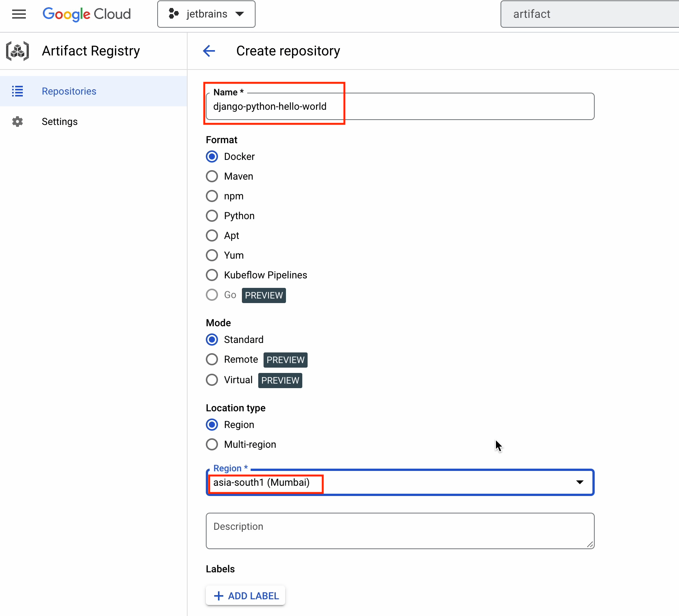The image size is (679, 616).
Task: Click into the Description text area
Action: coord(400,531)
